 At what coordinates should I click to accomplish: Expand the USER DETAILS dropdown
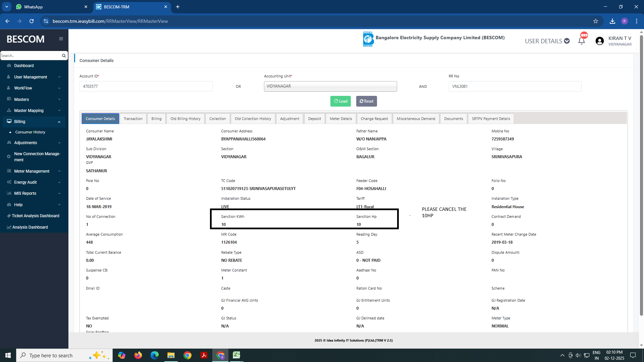547,41
